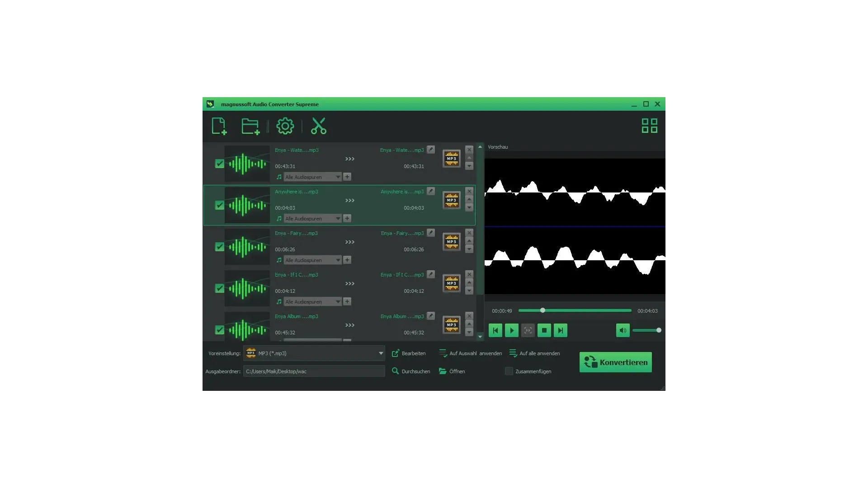Screen dimensions: 868x488
Task: Click the add file icon
Action: 219,126
